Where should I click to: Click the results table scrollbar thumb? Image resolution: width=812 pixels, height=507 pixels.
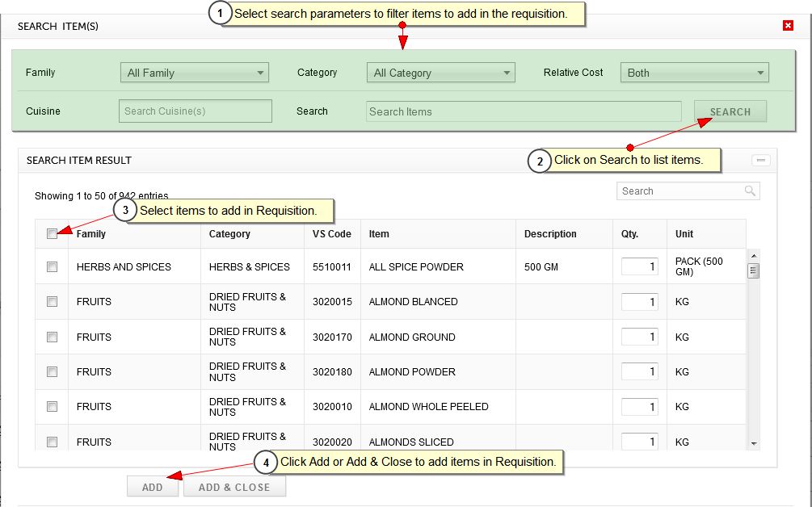pos(754,270)
